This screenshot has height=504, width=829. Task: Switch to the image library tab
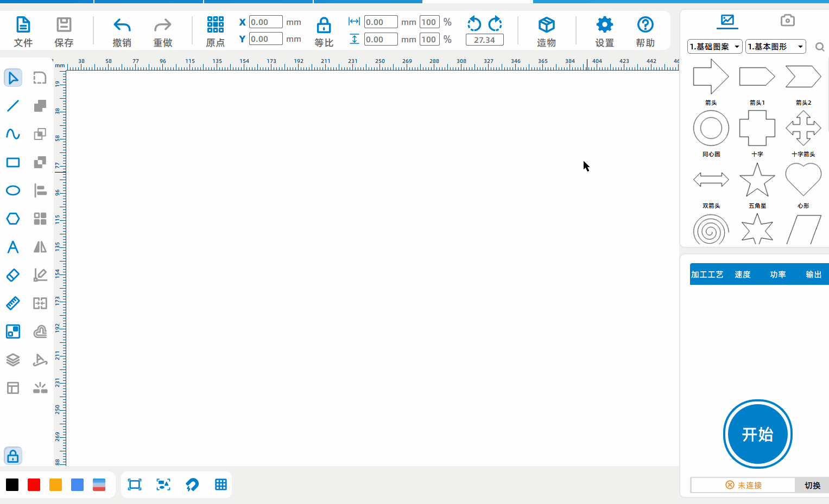(727, 21)
